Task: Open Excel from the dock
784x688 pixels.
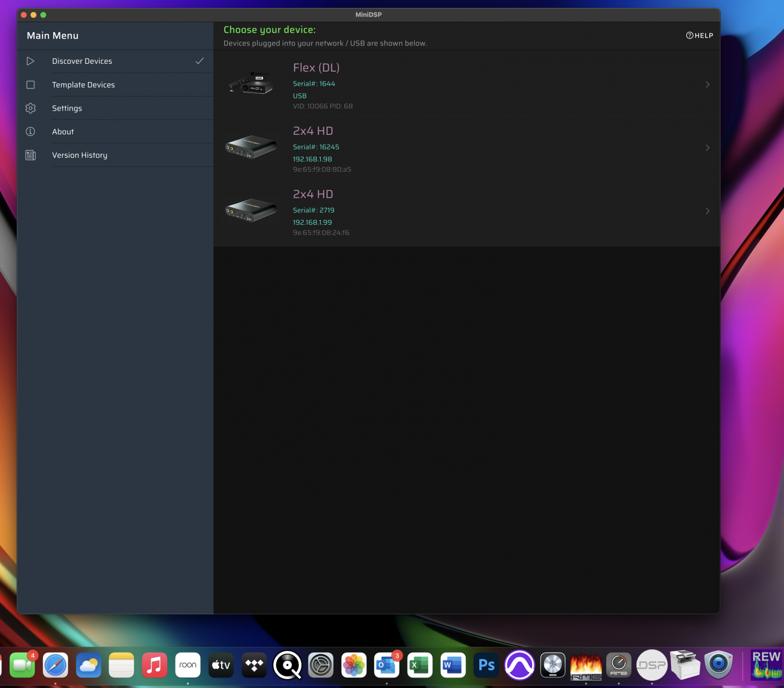Action: click(420, 665)
